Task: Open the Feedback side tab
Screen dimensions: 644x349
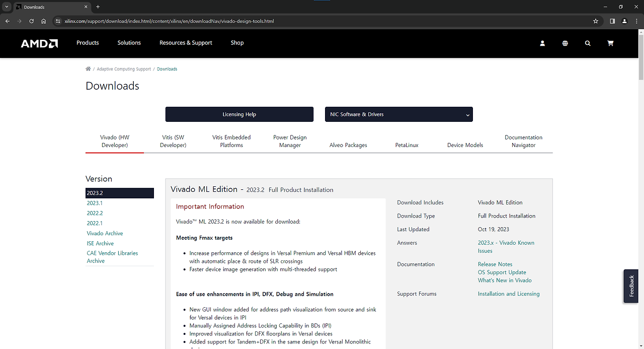Action: (631, 286)
